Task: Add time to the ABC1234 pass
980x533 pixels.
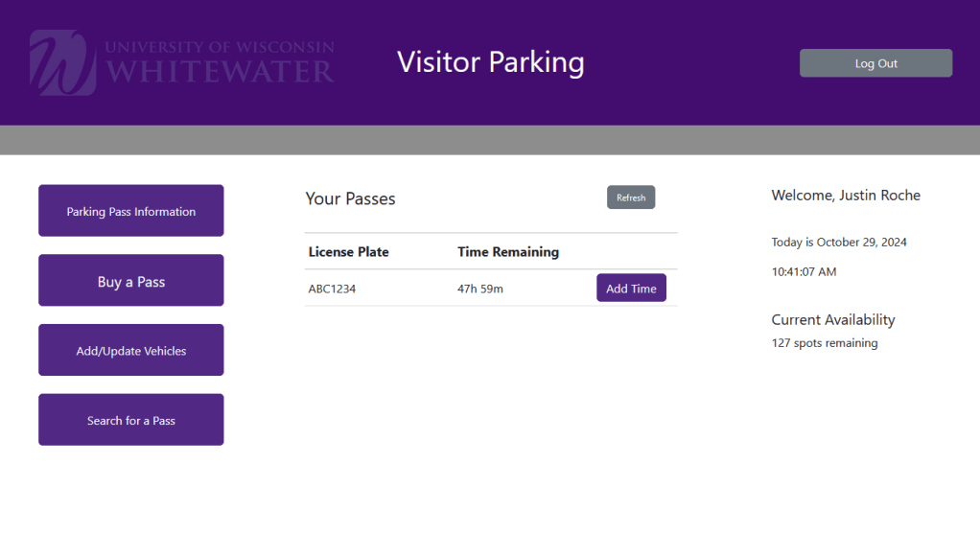Action: 631,289
